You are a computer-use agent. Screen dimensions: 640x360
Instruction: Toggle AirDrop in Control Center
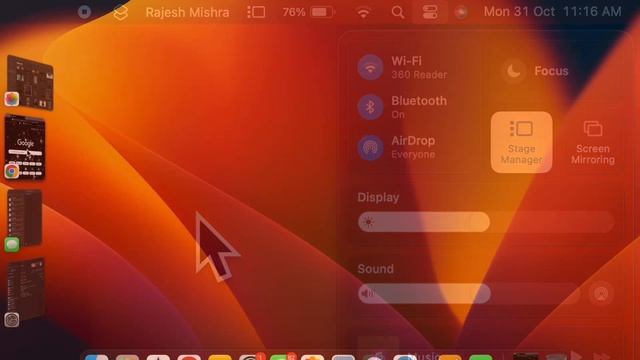click(370, 147)
